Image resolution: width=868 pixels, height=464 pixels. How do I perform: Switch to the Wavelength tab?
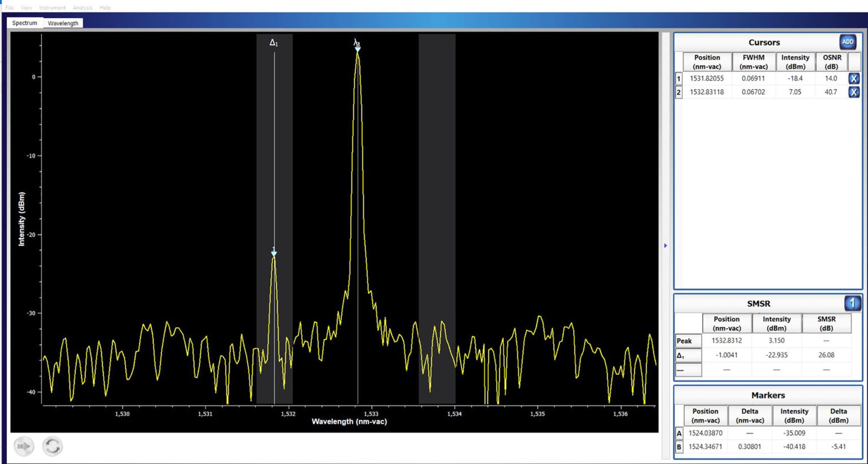coord(63,23)
